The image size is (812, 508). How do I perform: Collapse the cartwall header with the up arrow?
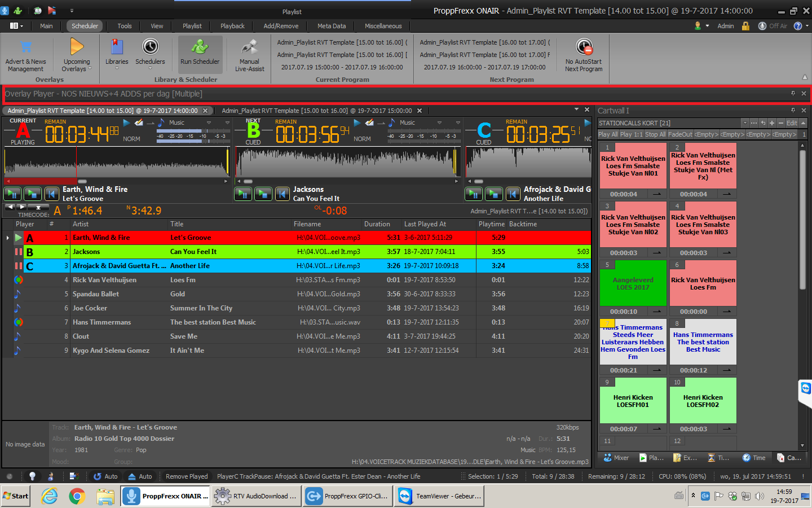point(804,123)
